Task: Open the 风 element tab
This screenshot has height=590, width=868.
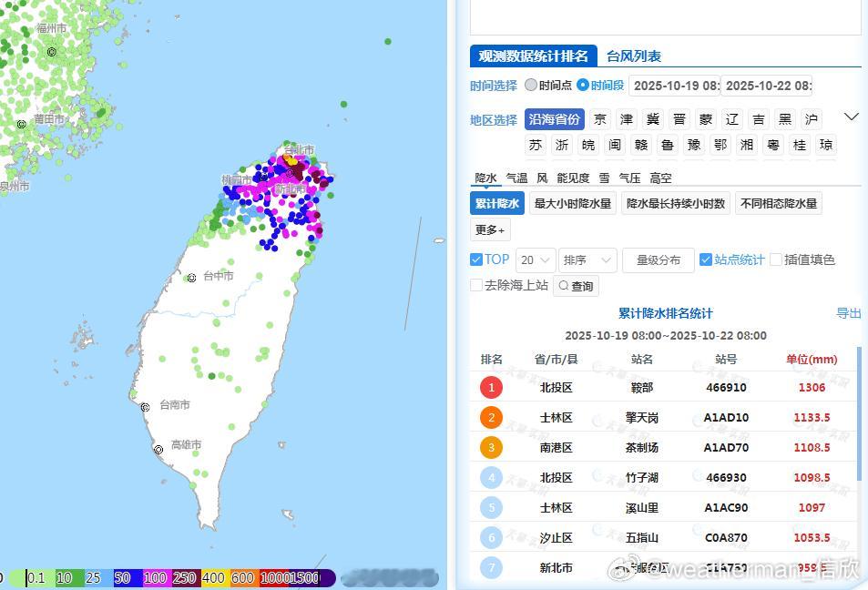Action: (542, 178)
